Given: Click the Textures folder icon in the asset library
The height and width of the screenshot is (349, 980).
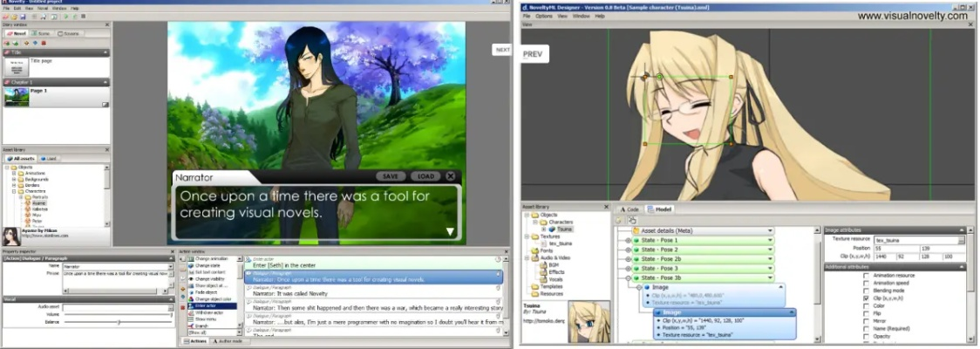Looking at the screenshot, I should point(534,236).
